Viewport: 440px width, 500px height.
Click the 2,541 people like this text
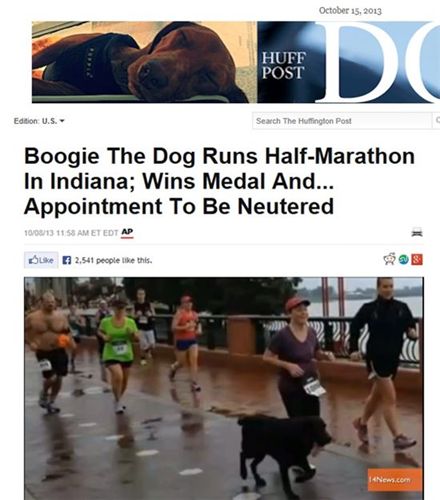113,260
